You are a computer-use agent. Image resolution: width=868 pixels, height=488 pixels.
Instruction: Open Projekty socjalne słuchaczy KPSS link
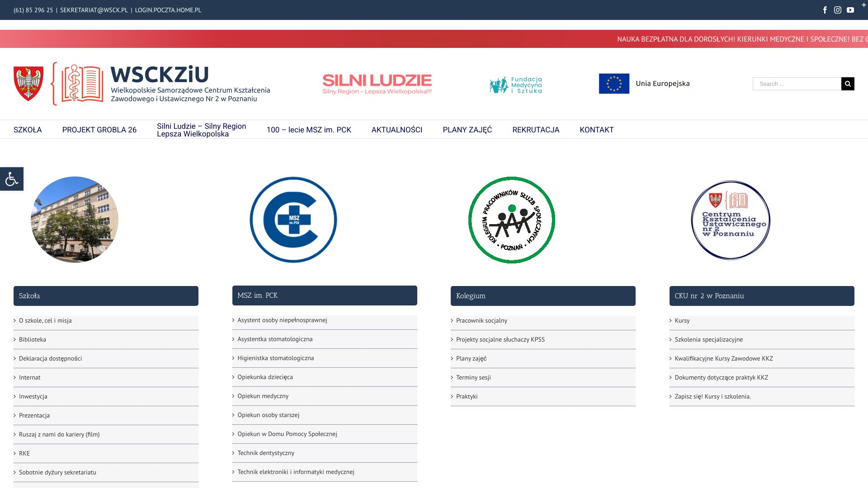(x=500, y=339)
